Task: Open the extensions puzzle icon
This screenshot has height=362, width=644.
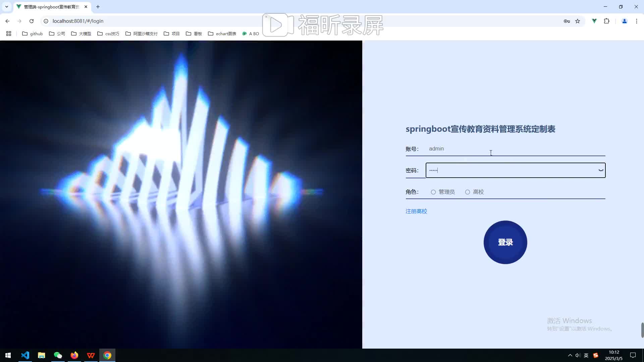Action: click(x=606, y=21)
